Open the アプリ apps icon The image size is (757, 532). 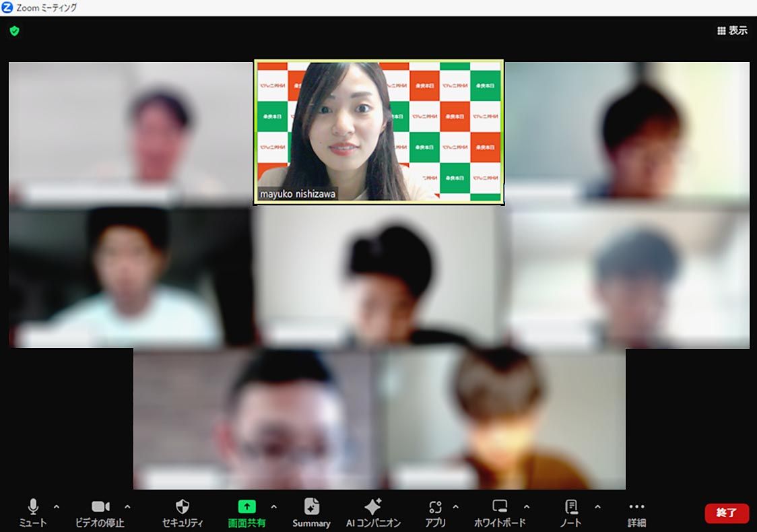pyautogui.click(x=435, y=507)
